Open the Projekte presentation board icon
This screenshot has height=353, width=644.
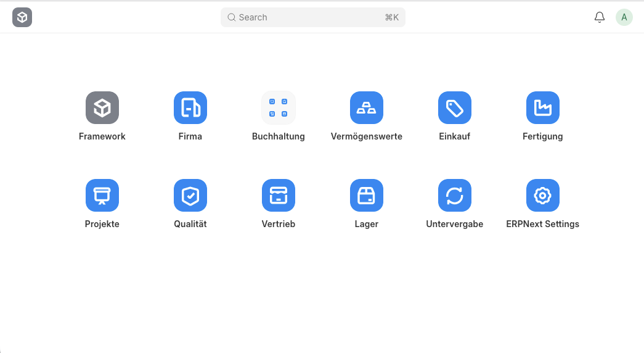click(x=102, y=196)
